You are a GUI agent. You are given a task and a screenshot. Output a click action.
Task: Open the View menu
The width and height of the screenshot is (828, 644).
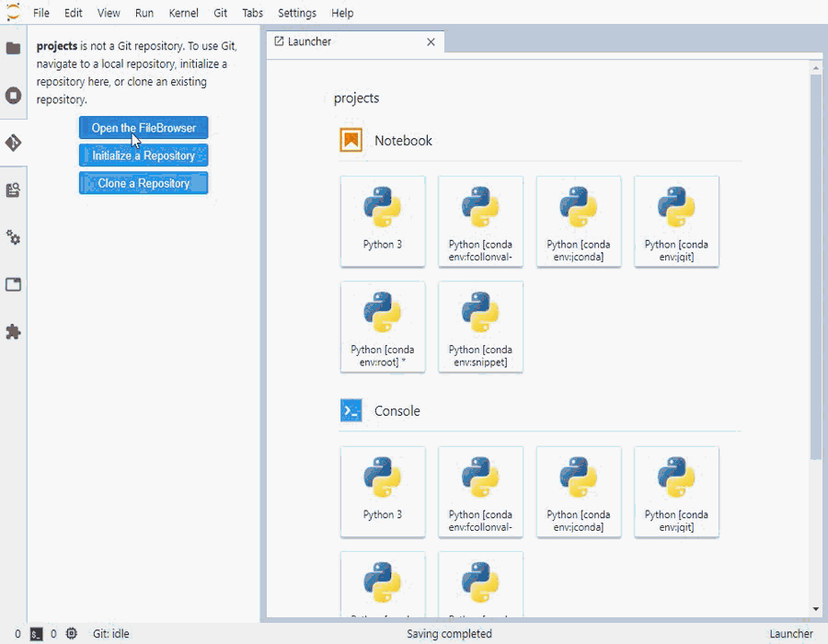pyautogui.click(x=109, y=13)
